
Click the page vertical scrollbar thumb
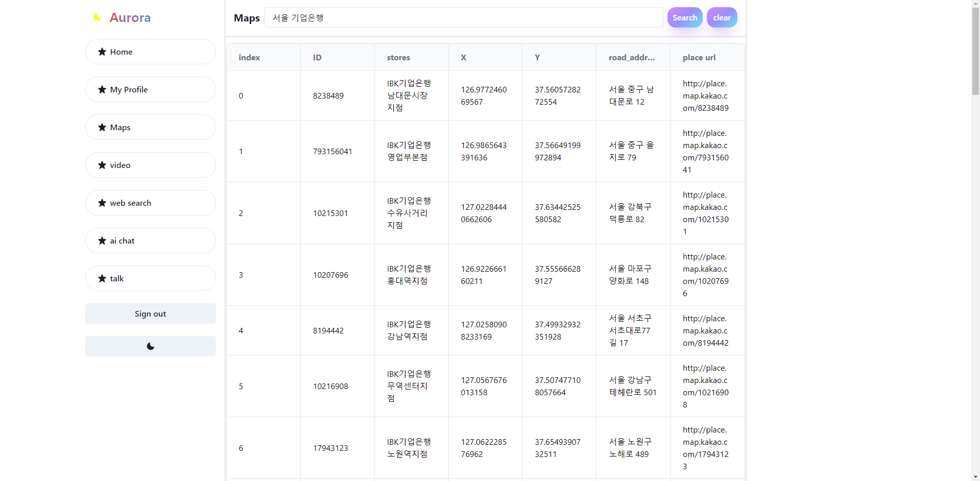point(975,51)
